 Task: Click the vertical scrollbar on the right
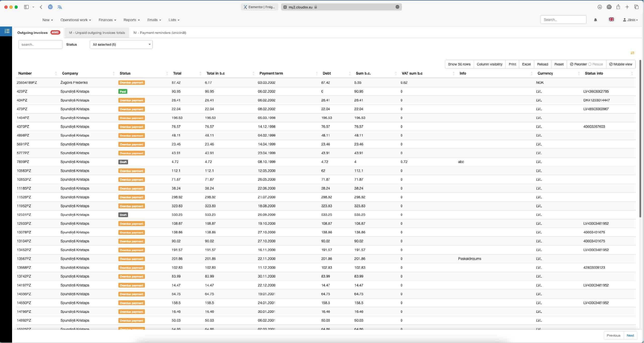coord(640,138)
